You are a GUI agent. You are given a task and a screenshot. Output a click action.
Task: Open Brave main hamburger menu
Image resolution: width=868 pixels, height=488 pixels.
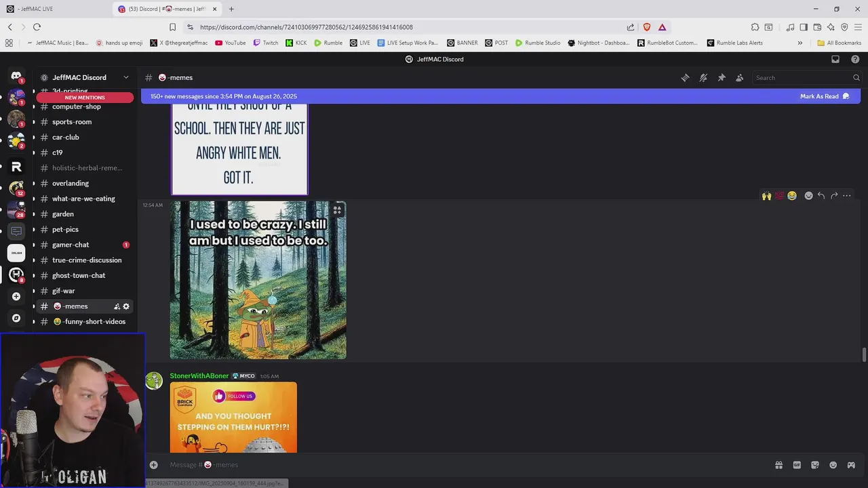point(858,27)
